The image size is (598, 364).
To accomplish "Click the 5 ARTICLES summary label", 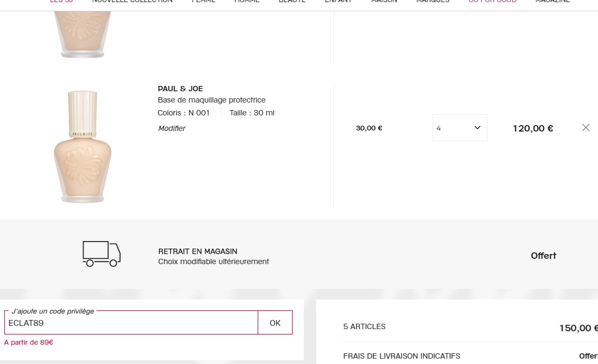I will click(x=364, y=326).
